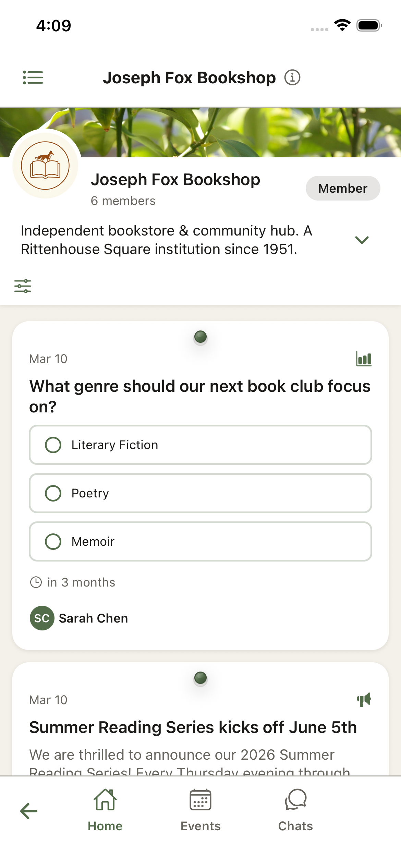The image size is (401, 868).
Task: Pick the Memoir poll option
Action: pos(200,542)
